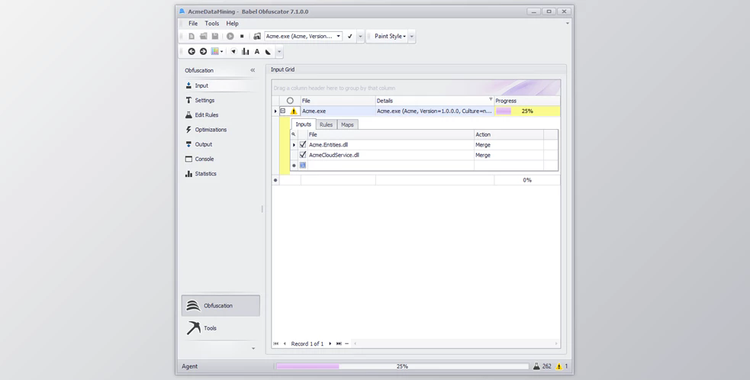Viewport: 750px width, 380px height.
Task: Click the horizontal scrollbar under grid
Action: tap(456, 344)
